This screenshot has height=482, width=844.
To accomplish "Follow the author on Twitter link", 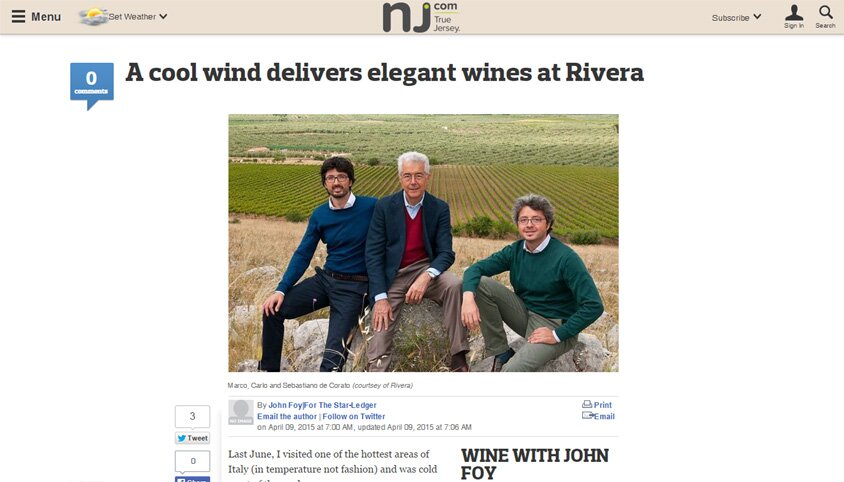I will pyautogui.click(x=354, y=416).
